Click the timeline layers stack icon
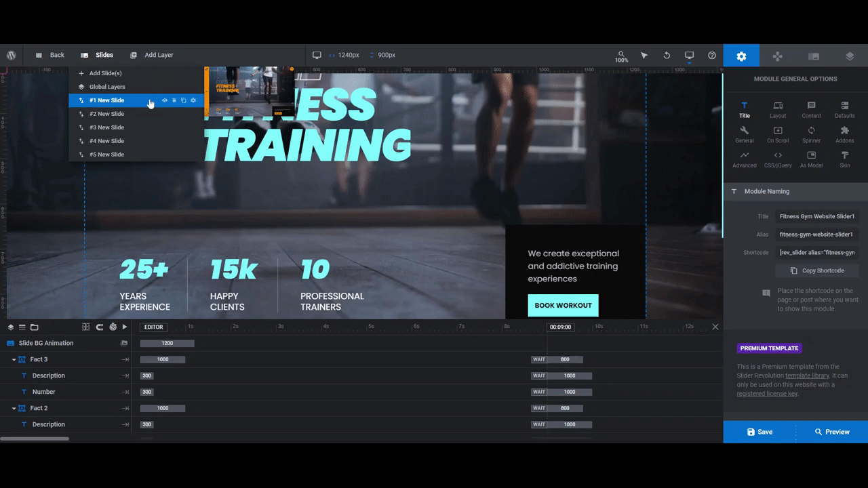This screenshot has height=488, width=868. 11,327
